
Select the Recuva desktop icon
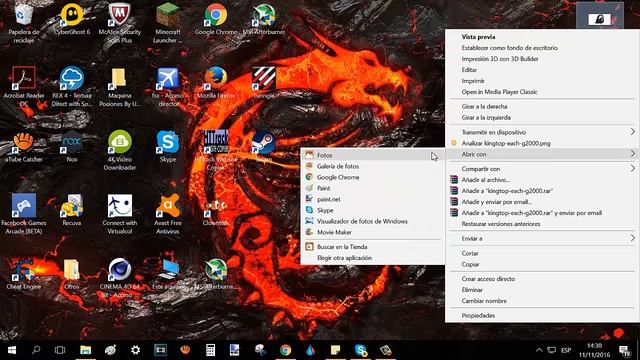tap(72, 210)
